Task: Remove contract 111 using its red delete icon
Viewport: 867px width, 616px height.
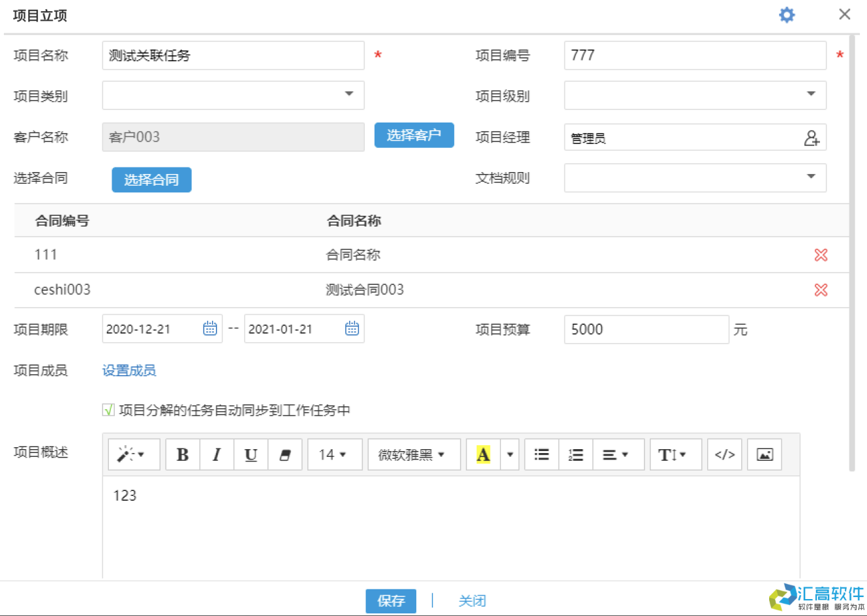Action: click(821, 255)
